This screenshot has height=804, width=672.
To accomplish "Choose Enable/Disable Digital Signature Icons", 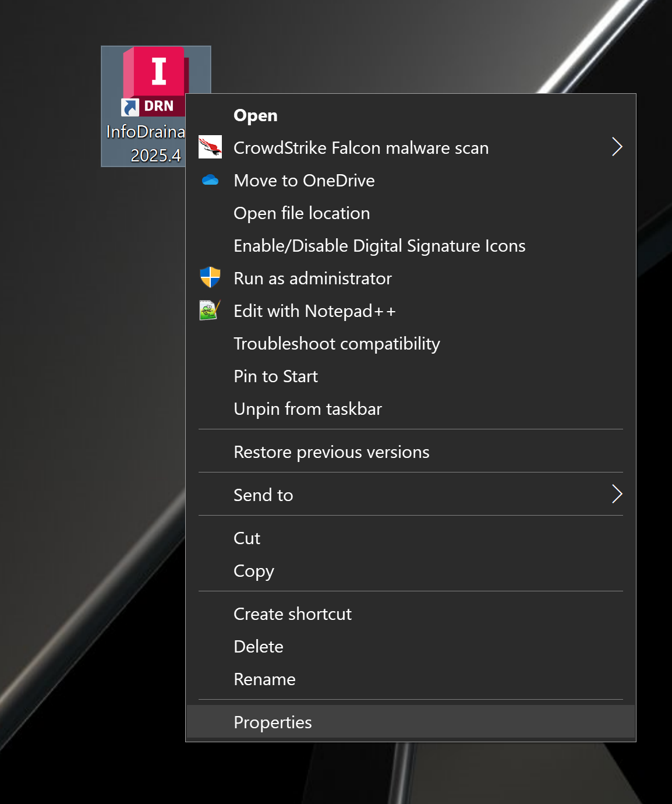I will pyautogui.click(x=379, y=245).
